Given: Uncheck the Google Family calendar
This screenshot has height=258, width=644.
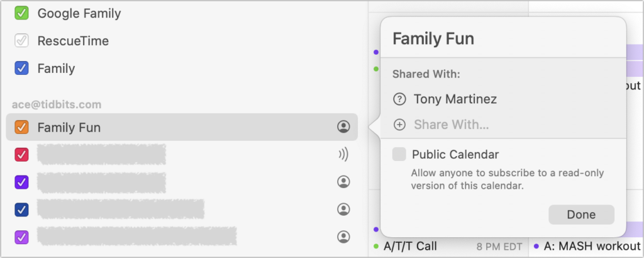Looking at the screenshot, I should [21, 13].
